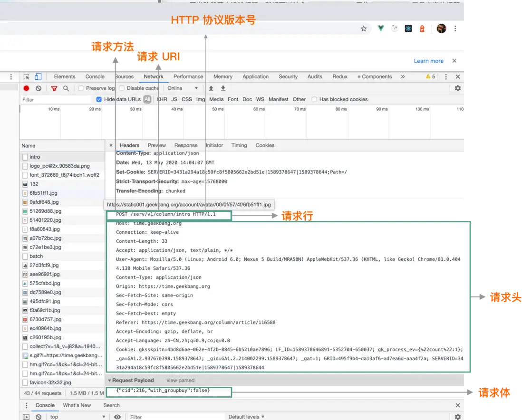Click the user profile avatar

tap(442, 29)
